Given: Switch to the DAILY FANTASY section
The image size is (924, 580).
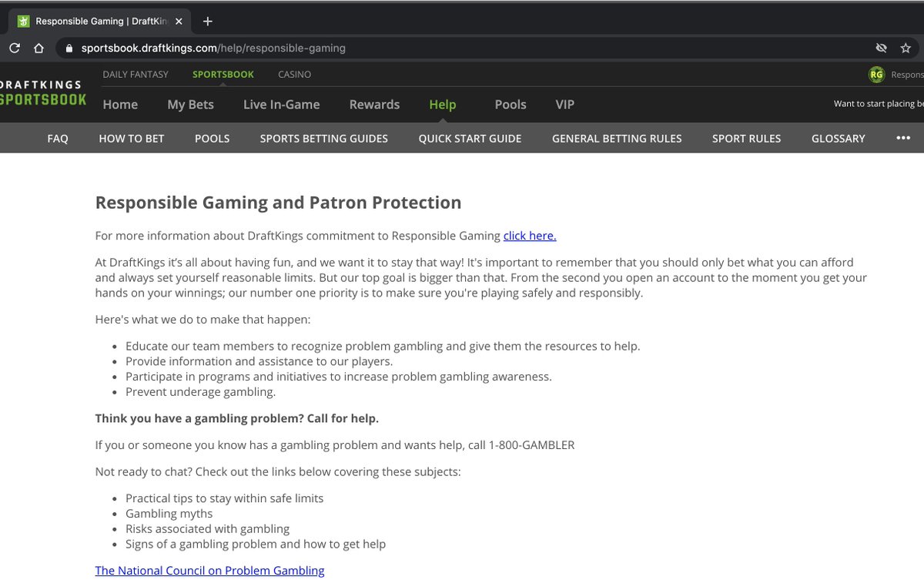Looking at the screenshot, I should point(136,74).
